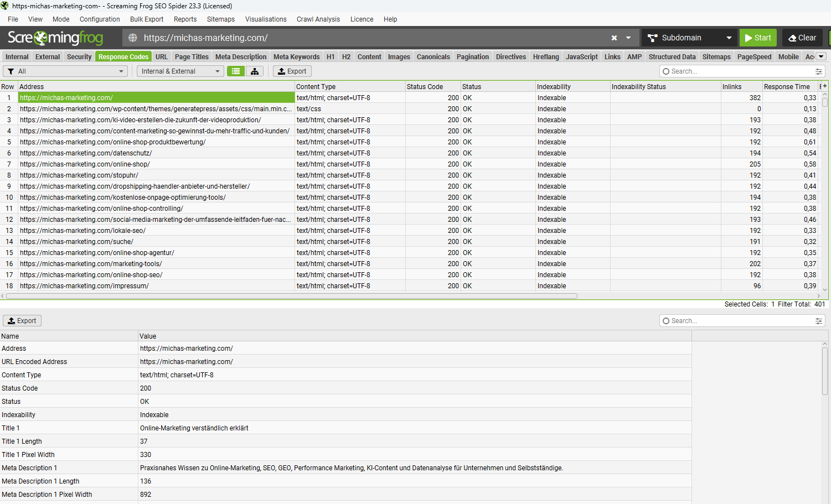Open the Mode menu
Screen dimensions: 831x504
(61, 19)
